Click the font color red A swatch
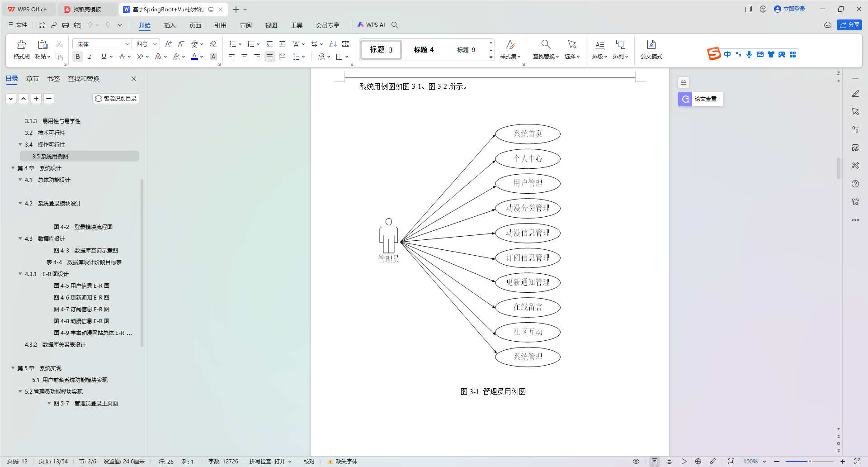 [194, 57]
